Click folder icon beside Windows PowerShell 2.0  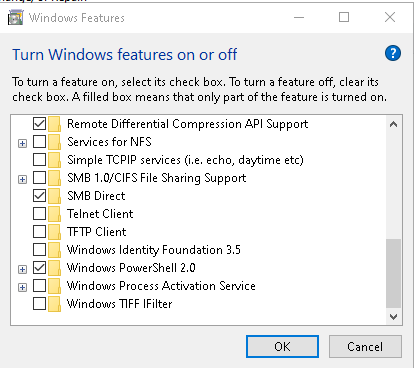pyautogui.click(x=54, y=268)
